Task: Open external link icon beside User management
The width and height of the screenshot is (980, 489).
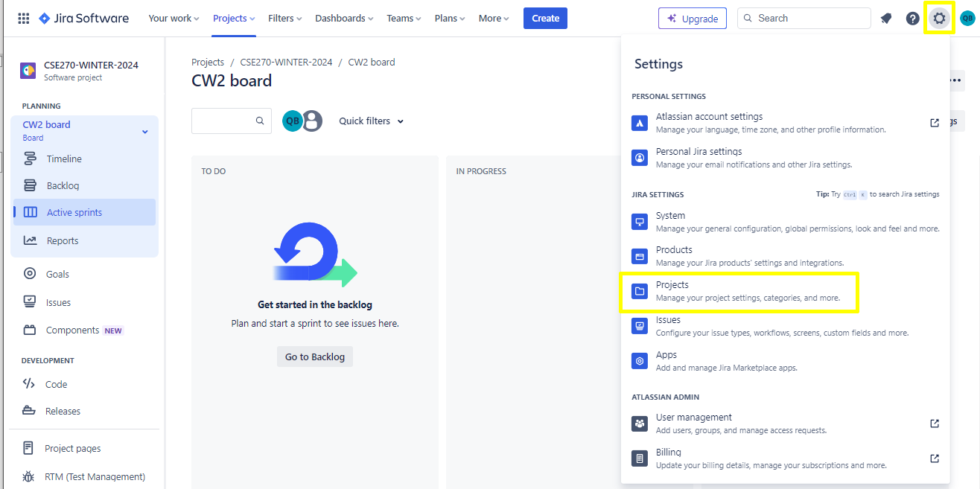Action: coord(935,424)
